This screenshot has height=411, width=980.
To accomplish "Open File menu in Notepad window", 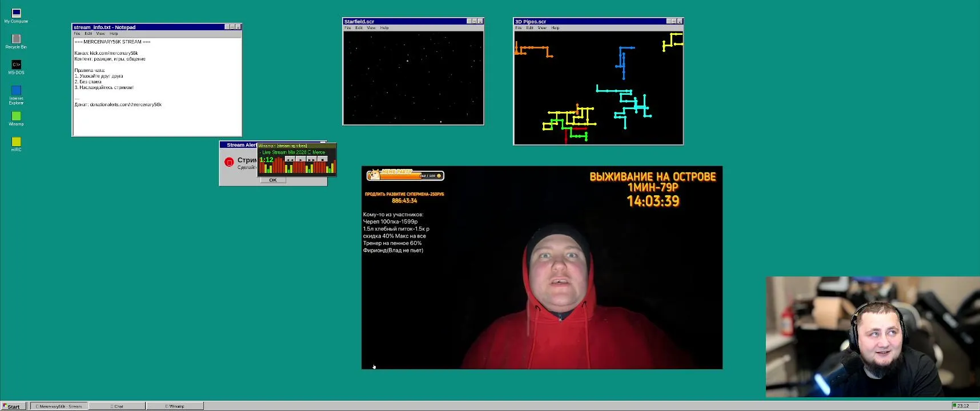I will 77,34.
